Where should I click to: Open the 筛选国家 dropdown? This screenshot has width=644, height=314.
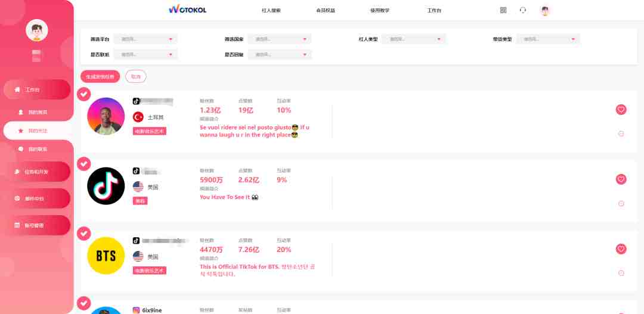click(280, 39)
